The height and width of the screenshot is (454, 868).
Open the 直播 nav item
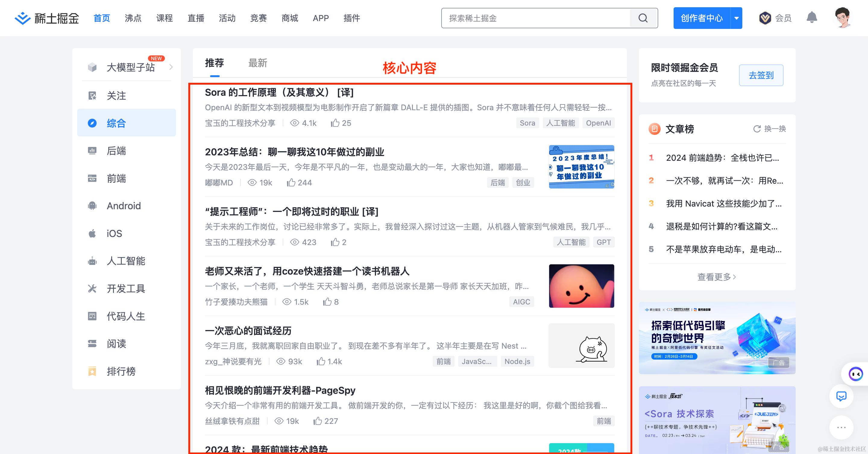(196, 18)
